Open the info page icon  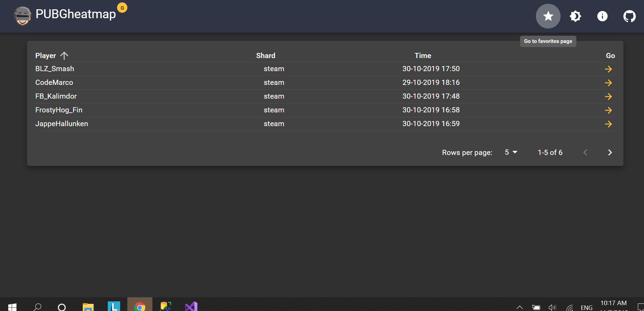tap(602, 16)
